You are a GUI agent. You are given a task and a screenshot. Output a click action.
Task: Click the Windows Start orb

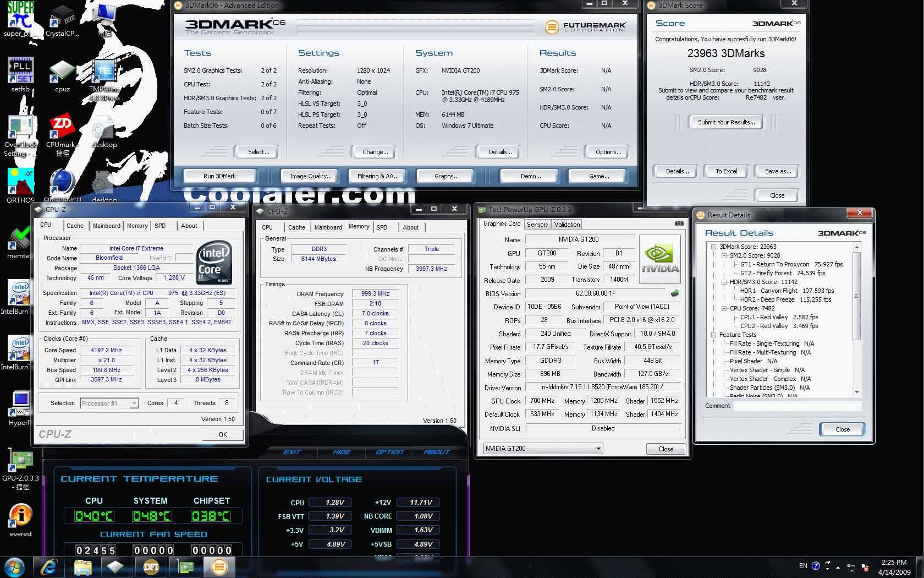point(15,567)
